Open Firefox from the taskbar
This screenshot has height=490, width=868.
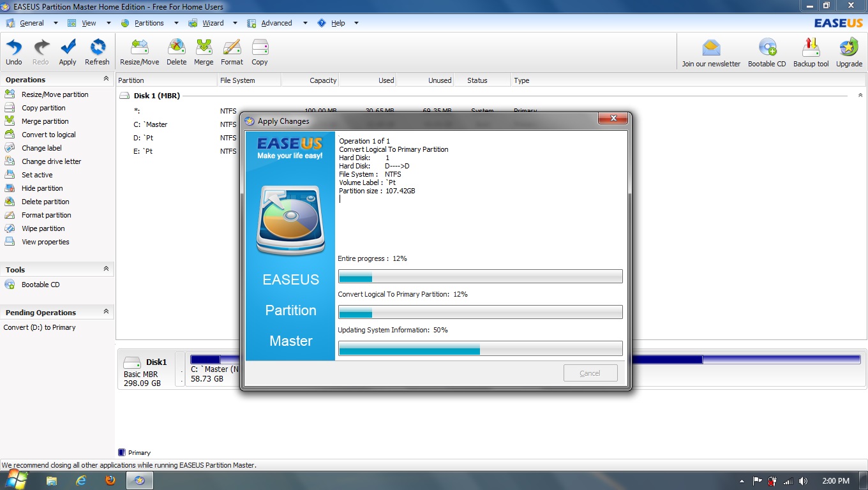(x=110, y=480)
